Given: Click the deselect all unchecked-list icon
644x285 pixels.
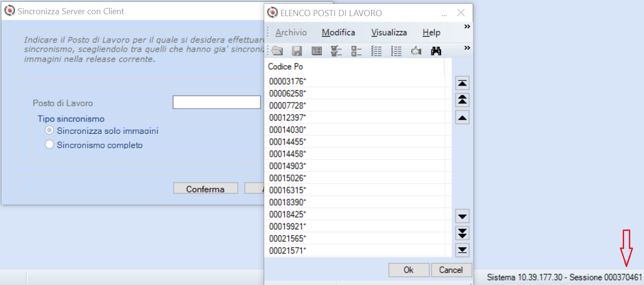Looking at the screenshot, I should (x=357, y=51).
